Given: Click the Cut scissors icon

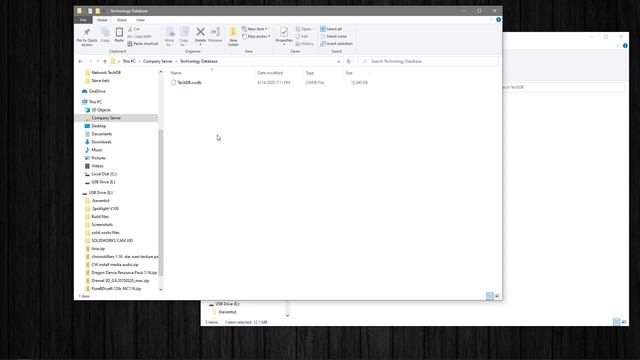Looking at the screenshot, I should [133, 29].
